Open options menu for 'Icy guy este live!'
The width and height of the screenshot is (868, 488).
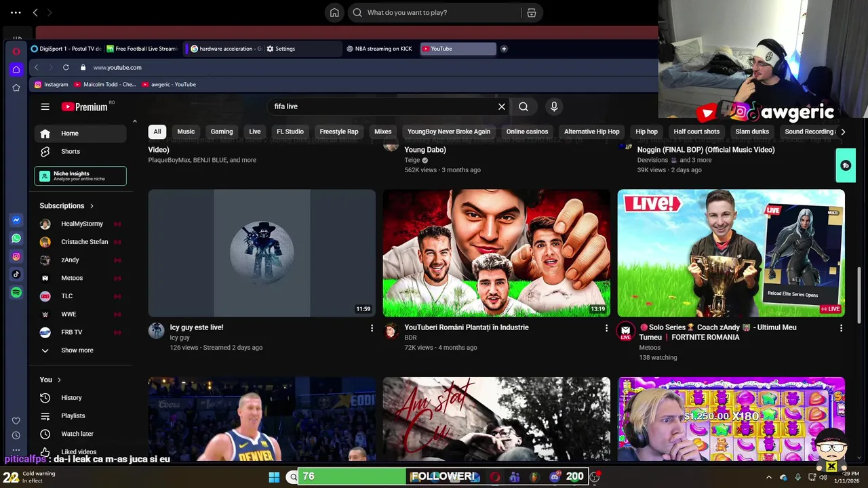point(372,328)
